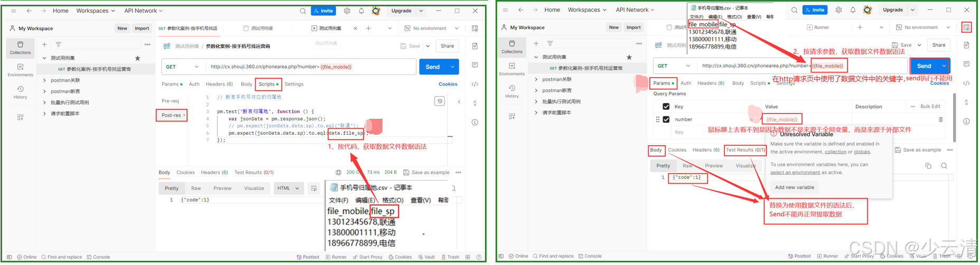
Task: Open settings gear in left Postman window
Action: click(x=347, y=11)
